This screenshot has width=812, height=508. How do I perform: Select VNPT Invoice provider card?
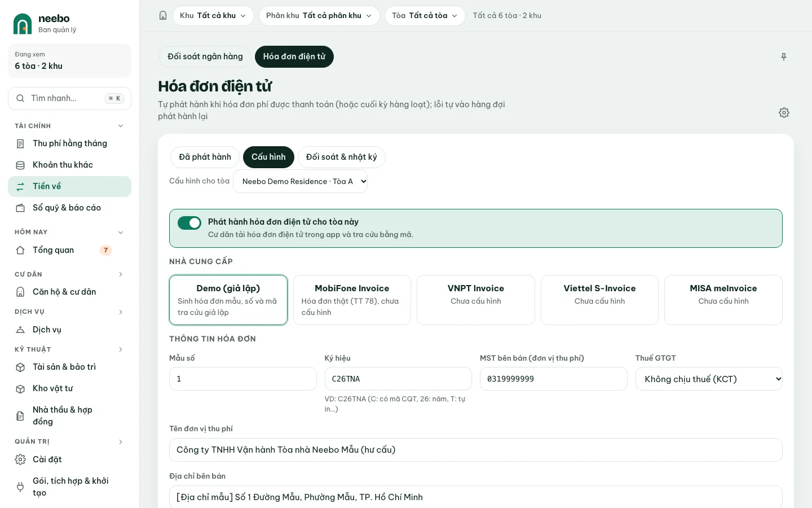pos(476,300)
